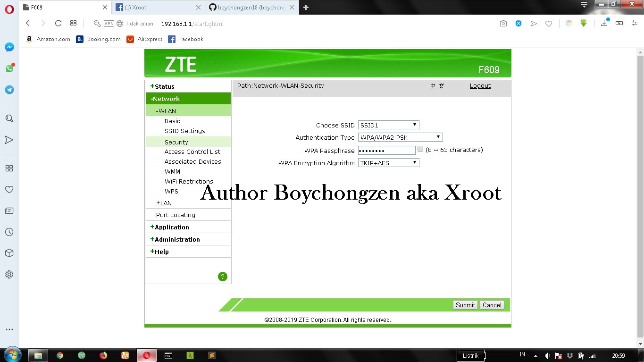Take snapshot with camera icon
Image resolution: width=644 pixels, height=362 pixels.
pos(503,24)
